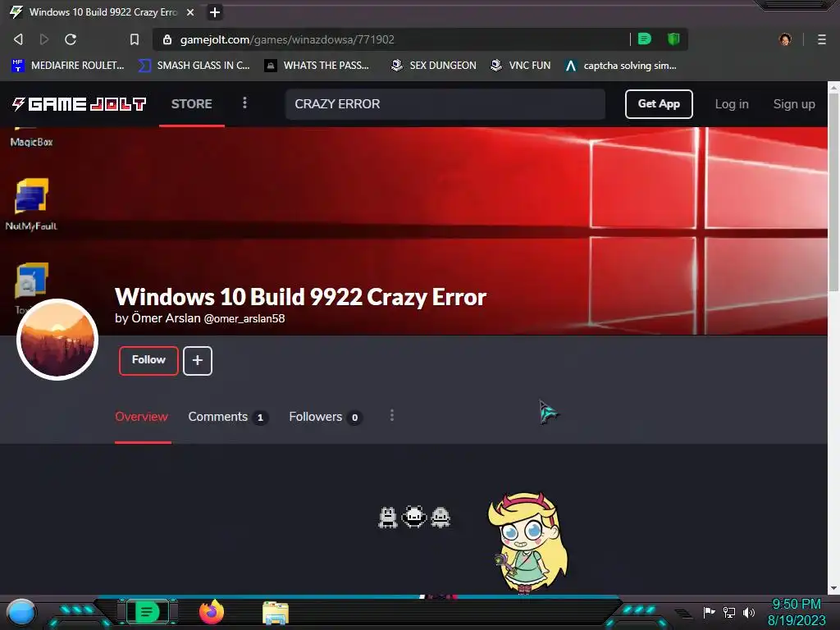The image size is (840, 630).
Task: Click the Star Butterfly desktop mascot
Action: (x=528, y=543)
